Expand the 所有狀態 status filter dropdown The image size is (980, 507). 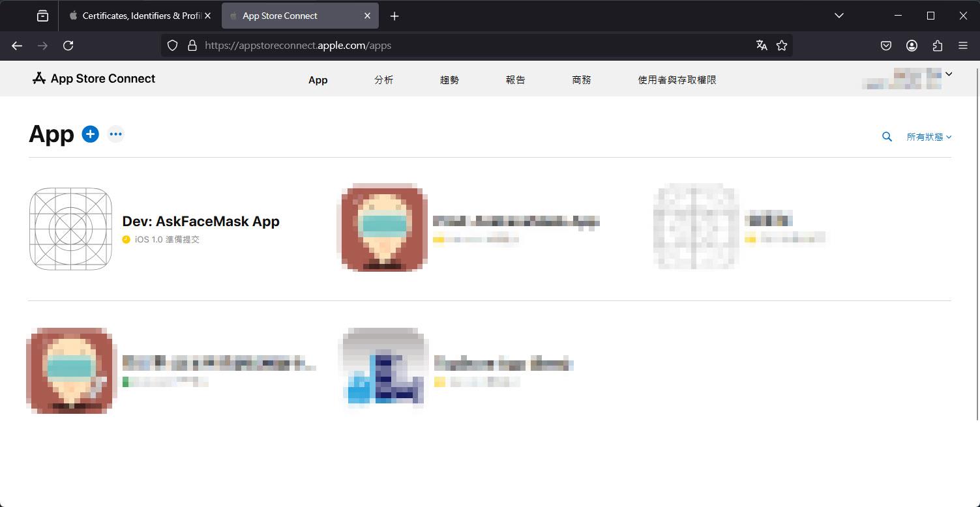pyautogui.click(x=929, y=137)
